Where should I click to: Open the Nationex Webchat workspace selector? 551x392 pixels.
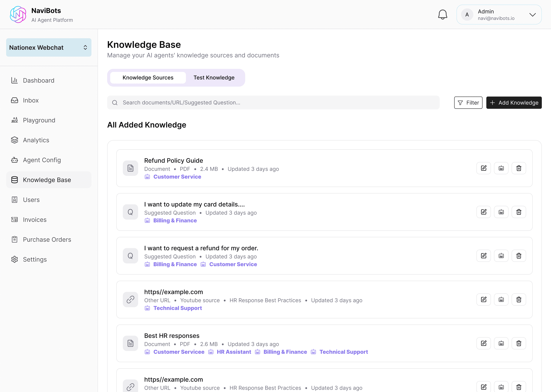coord(49,48)
